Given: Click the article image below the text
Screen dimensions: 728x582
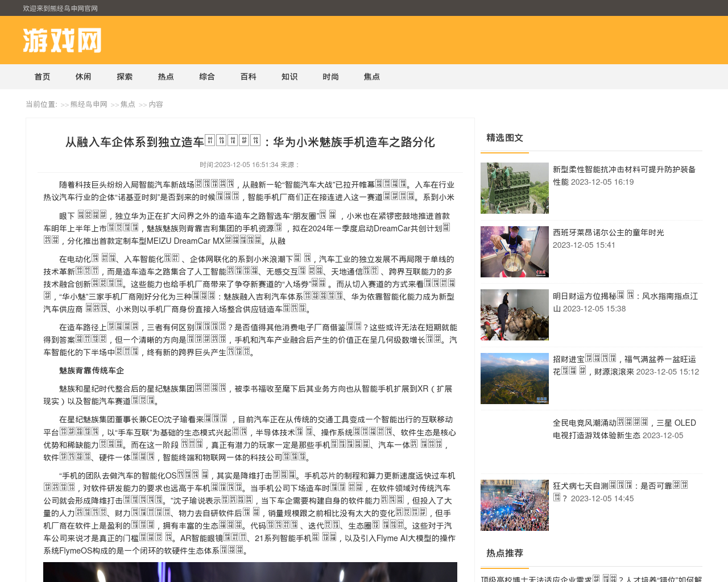Looking at the screenshot, I should point(250,572).
